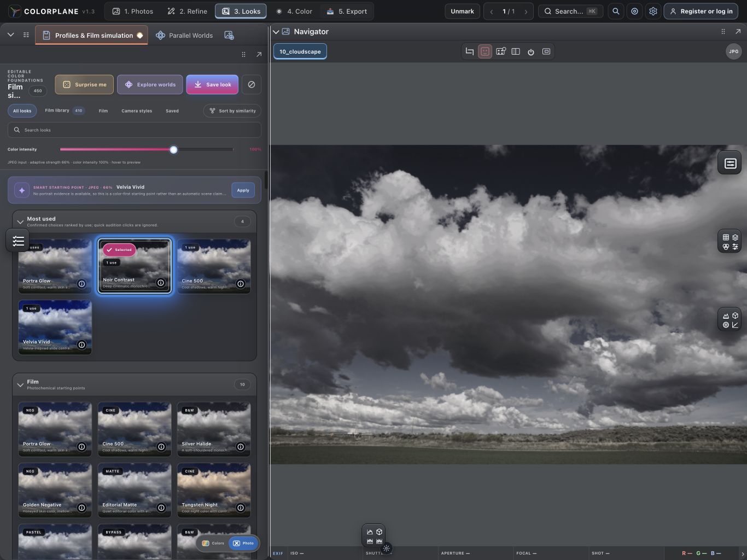Select Profiles & Film simulation tab
Viewport: 747px width, 560px height.
[x=92, y=36]
